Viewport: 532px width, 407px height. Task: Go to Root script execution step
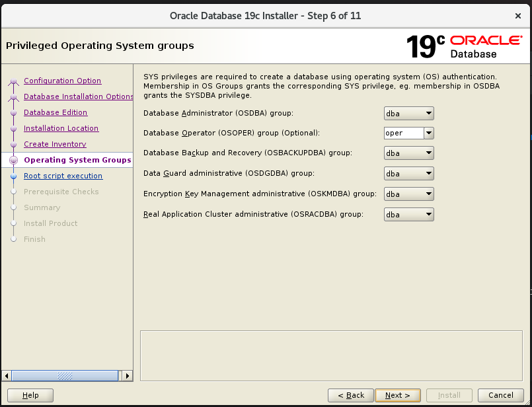(63, 176)
